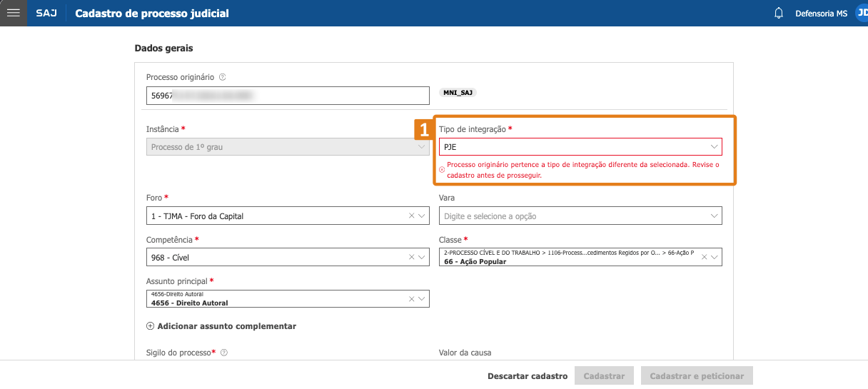Clear the Classe field selection

tap(704, 257)
